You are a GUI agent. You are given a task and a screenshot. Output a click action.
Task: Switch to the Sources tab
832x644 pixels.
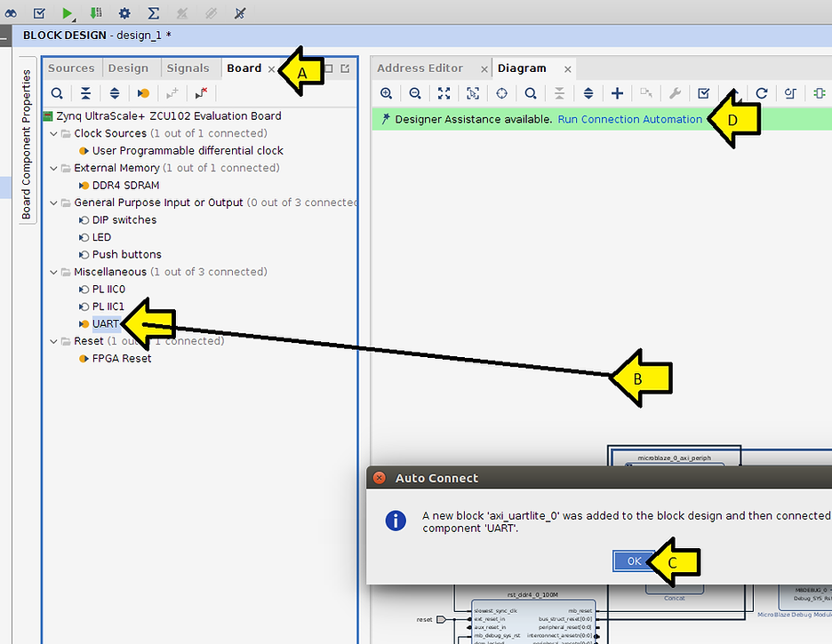click(x=71, y=68)
